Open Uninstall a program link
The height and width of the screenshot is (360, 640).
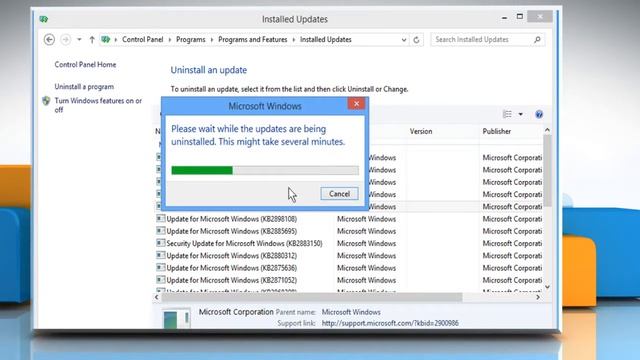tap(84, 87)
